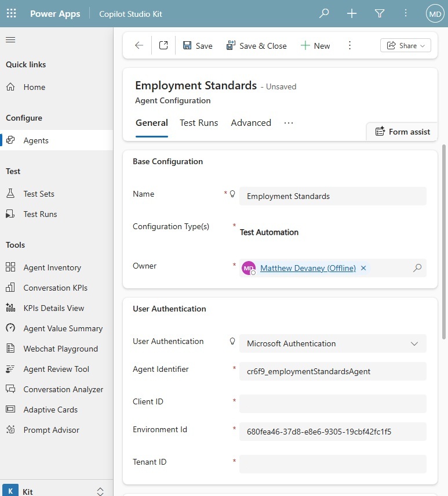
Task: Open the Share dropdown menu
Action: pyautogui.click(x=405, y=46)
